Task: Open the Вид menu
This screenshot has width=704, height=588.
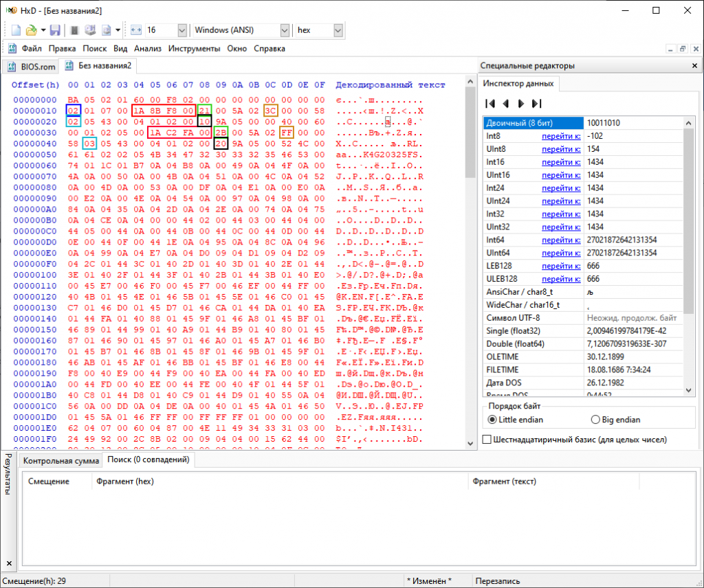Action: pos(120,49)
